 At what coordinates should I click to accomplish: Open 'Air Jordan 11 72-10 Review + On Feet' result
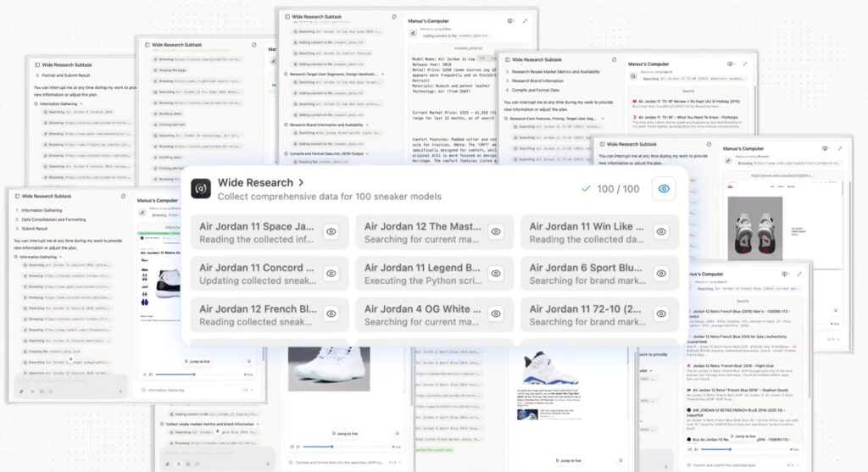point(688,102)
